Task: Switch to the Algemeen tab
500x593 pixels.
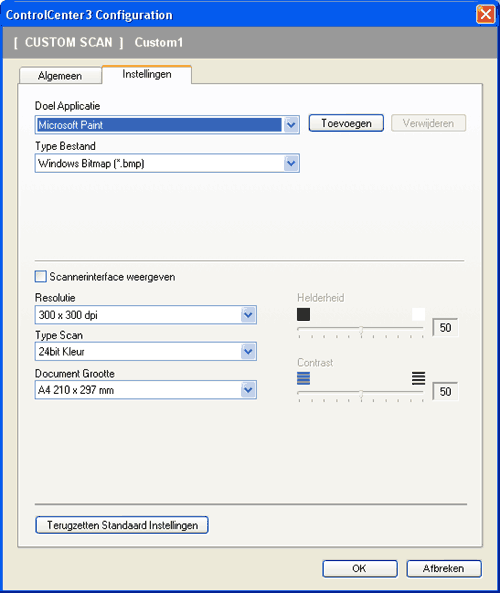Action: click(x=60, y=76)
